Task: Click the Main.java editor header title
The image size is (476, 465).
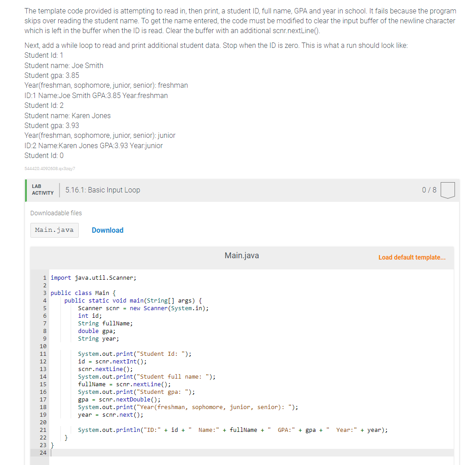Action: click(242, 256)
